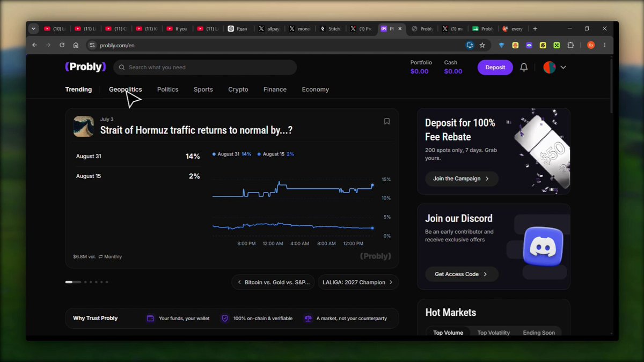Click the purple Deposit button
Screen dimensions: 644x362
click(x=495, y=68)
